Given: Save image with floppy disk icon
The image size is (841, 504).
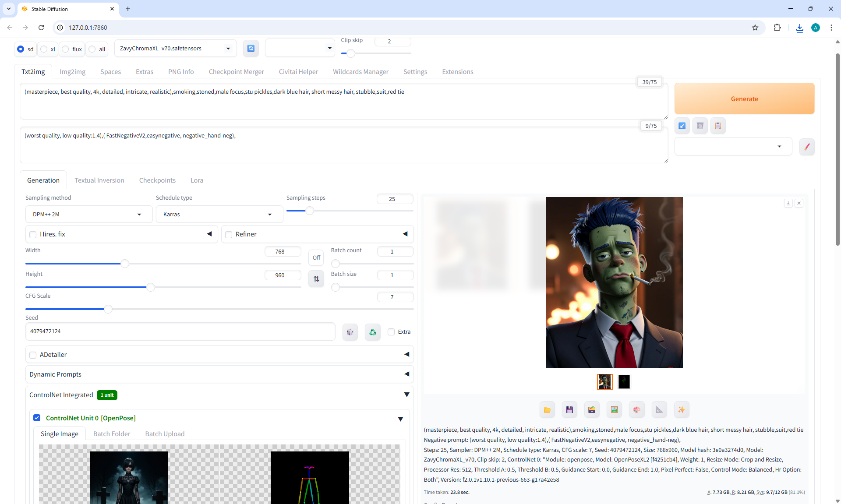Looking at the screenshot, I should coord(569,410).
